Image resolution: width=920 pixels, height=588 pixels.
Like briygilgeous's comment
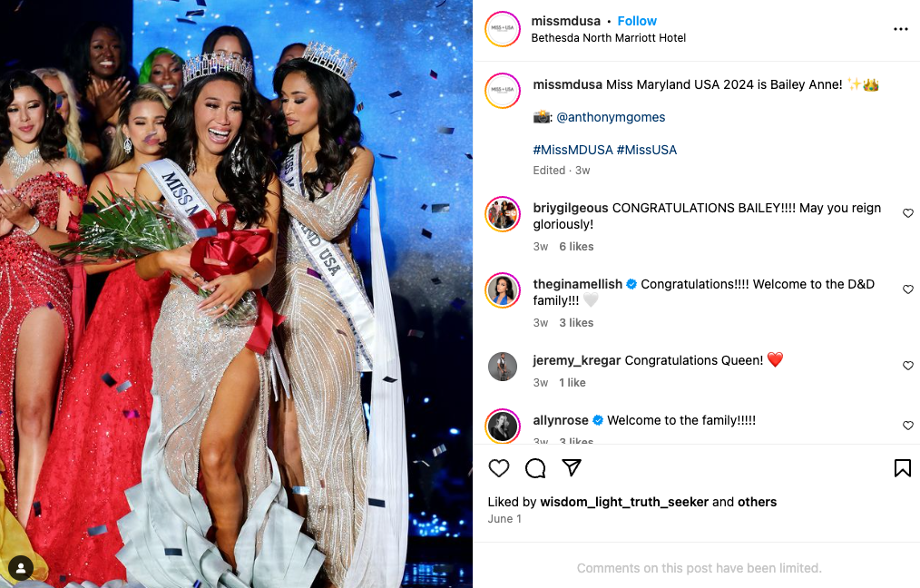907,213
